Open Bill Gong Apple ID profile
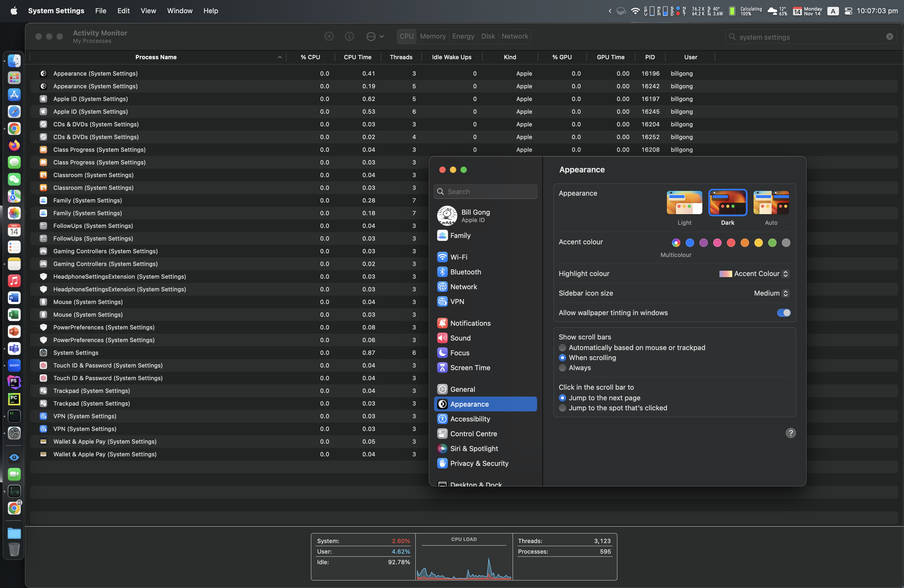This screenshot has height=588, width=904. 485,216
